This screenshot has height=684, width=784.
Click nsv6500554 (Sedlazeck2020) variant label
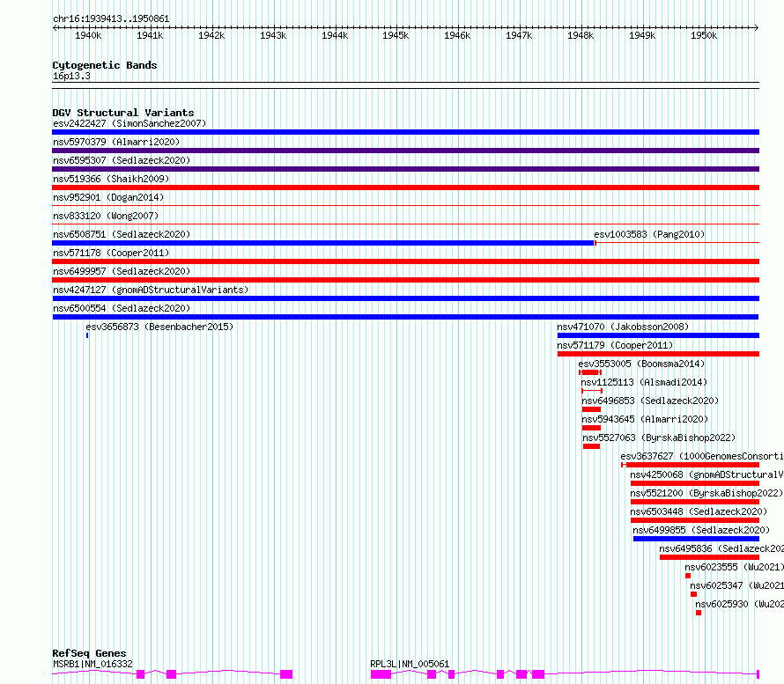point(122,308)
